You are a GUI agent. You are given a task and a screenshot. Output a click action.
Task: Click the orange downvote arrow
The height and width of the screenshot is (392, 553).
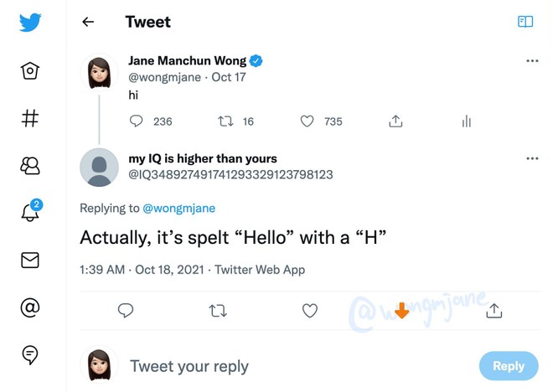pos(401,311)
